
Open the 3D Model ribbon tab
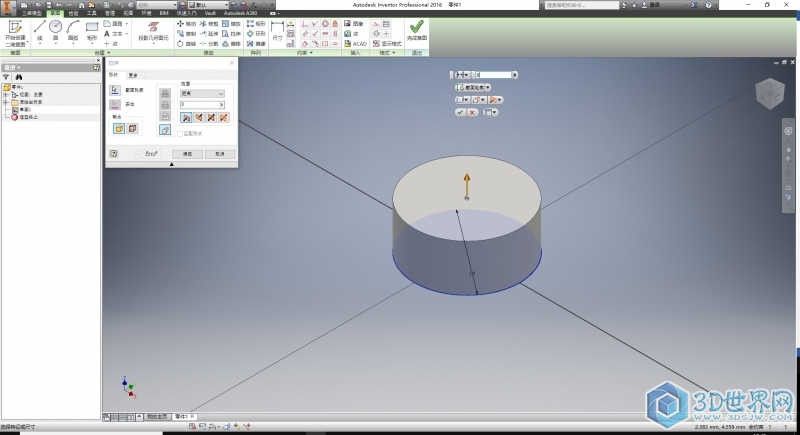pyautogui.click(x=32, y=13)
